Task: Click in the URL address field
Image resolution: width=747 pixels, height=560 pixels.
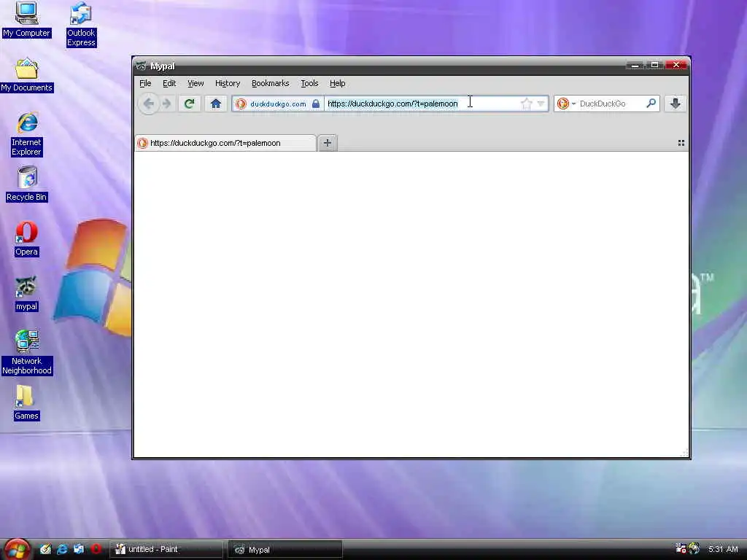Action: click(421, 104)
